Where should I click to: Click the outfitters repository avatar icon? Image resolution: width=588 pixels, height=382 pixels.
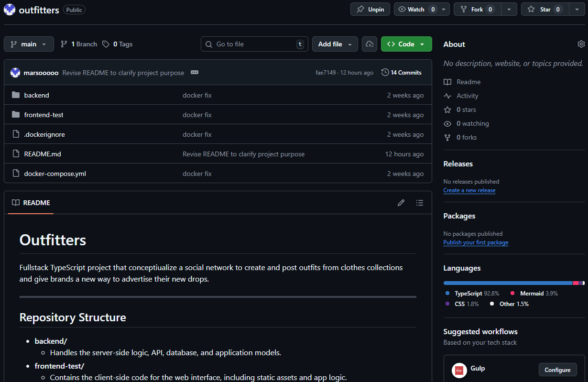[10, 10]
